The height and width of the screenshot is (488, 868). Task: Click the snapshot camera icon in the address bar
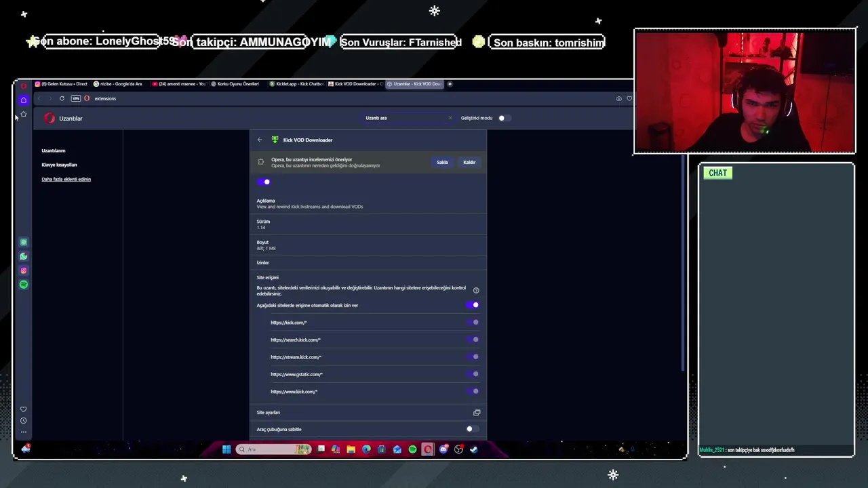(618, 98)
